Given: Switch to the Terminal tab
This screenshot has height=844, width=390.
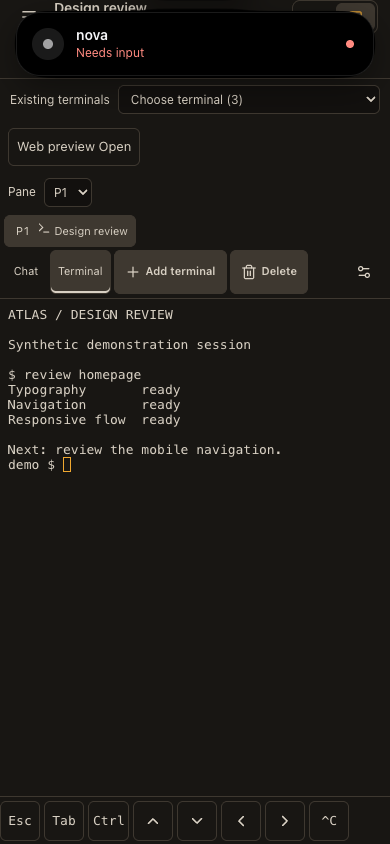Looking at the screenshot, I should [x=80, y=271].
